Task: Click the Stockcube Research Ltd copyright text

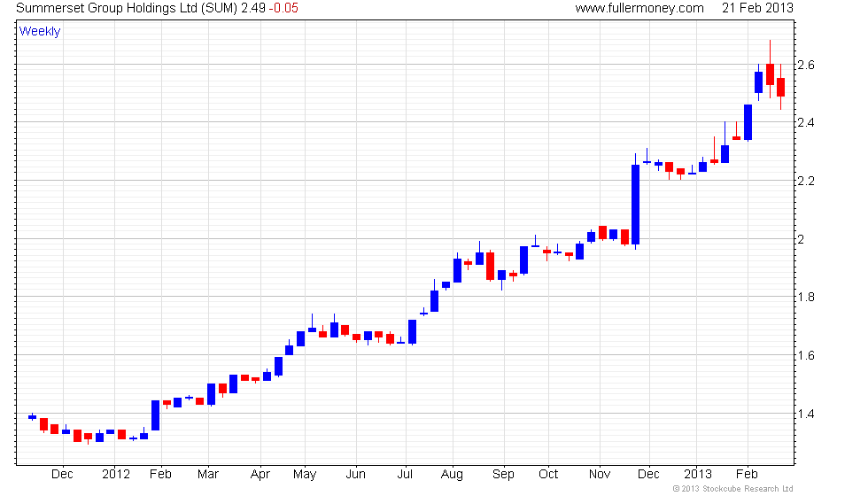Action: tap(733, 489)
